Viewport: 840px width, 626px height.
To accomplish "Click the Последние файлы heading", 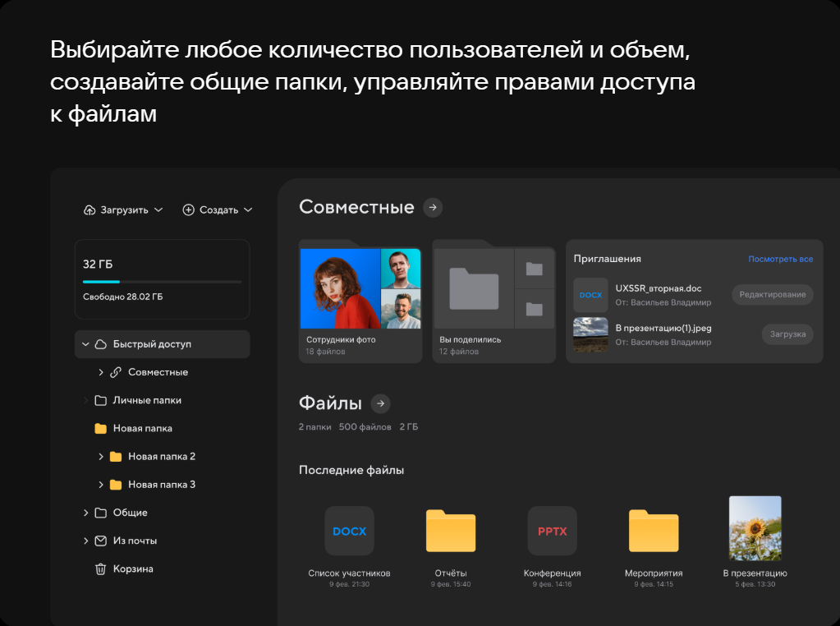I will (351, 470).
